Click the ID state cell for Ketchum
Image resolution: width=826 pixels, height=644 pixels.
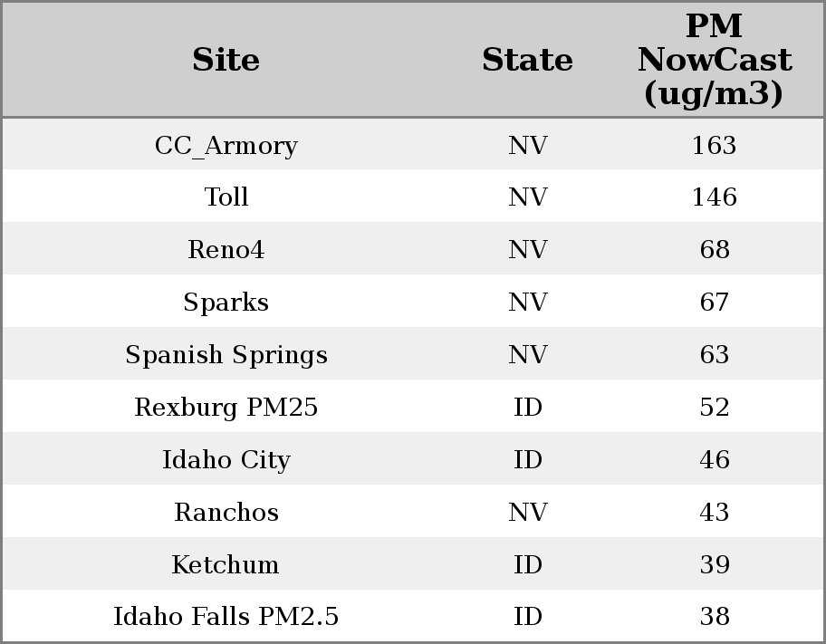tap(527, 565)
